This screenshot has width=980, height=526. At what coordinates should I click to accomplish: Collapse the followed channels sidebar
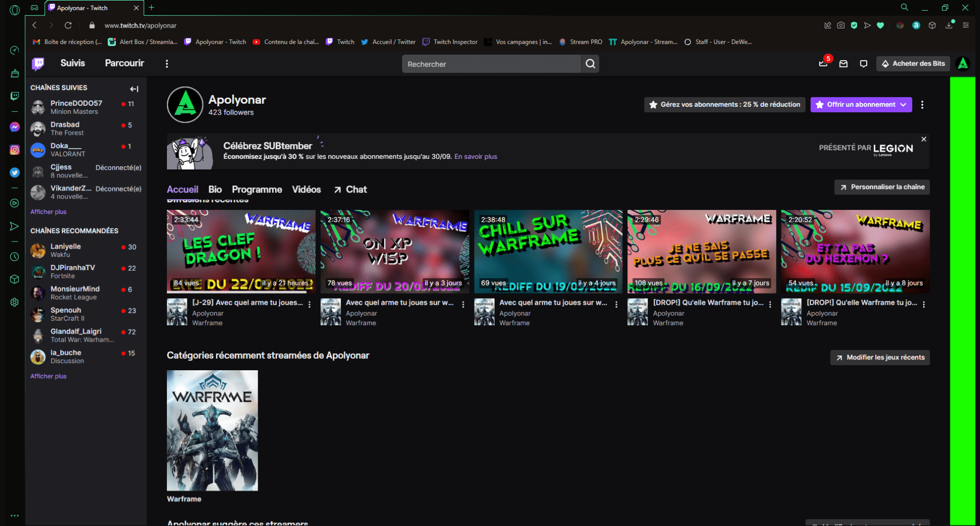(134, 89)
